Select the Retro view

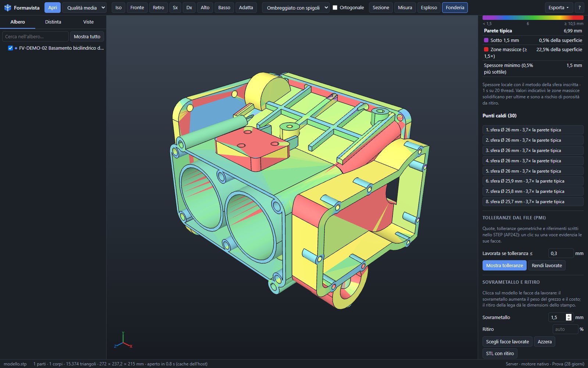[158, 8]
